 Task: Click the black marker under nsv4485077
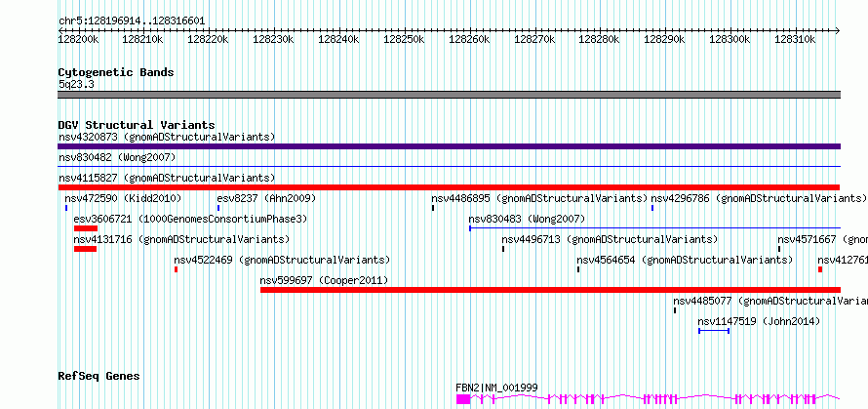click(x=675, y=310)
